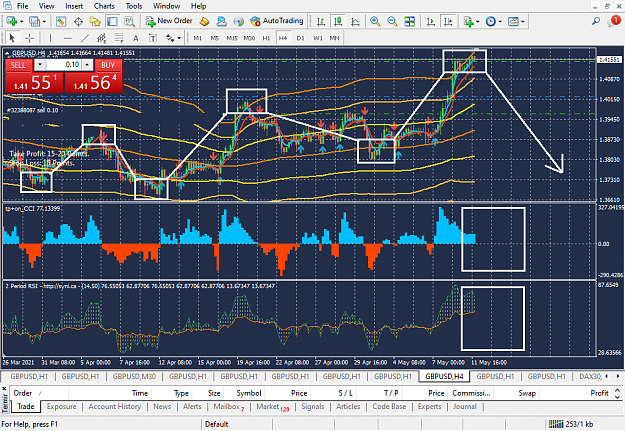Toggle the Data Window crosshair icon
This screenshot has width=625, height=431.
point(78,21)
